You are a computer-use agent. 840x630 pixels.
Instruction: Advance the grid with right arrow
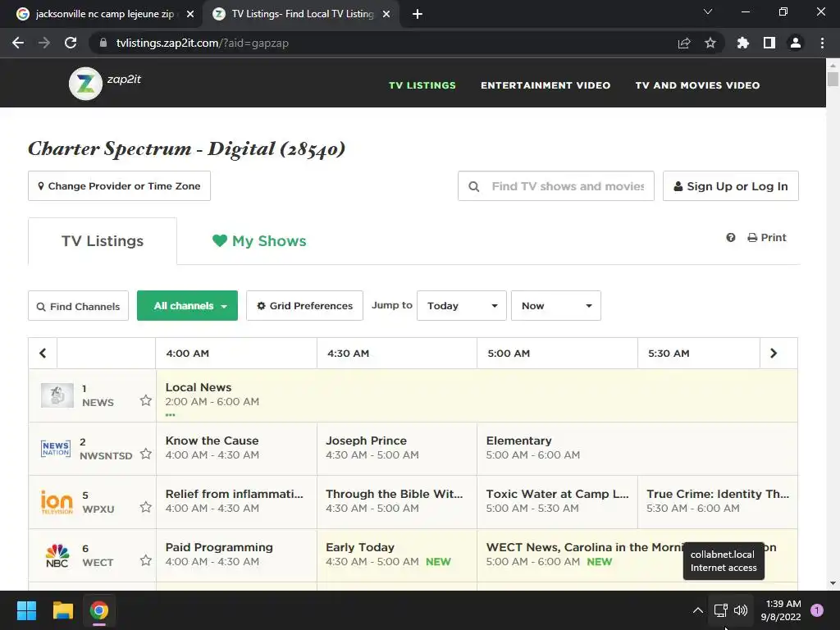pyautogui.click(x=773, y=353)
